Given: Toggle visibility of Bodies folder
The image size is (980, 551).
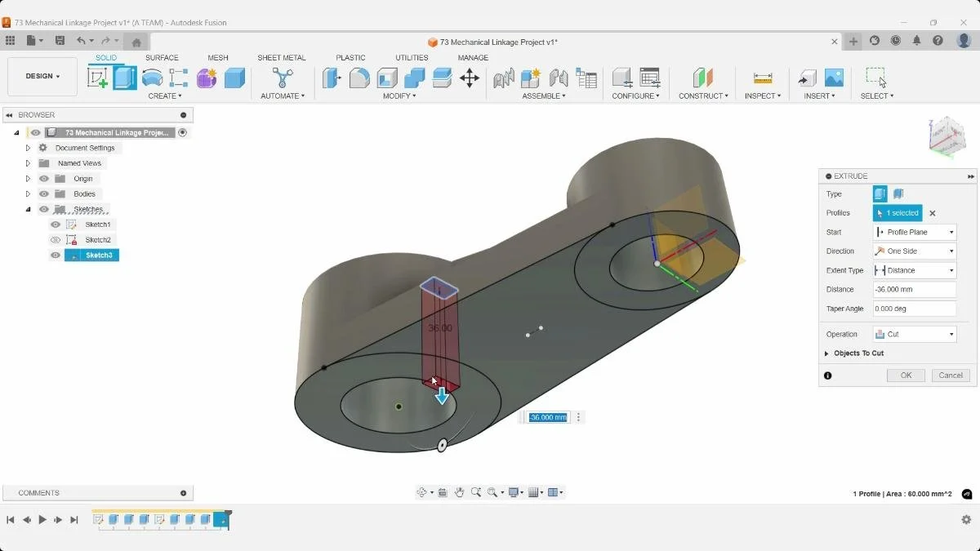Looking at the screenshot, I should [x=44, y=194].
